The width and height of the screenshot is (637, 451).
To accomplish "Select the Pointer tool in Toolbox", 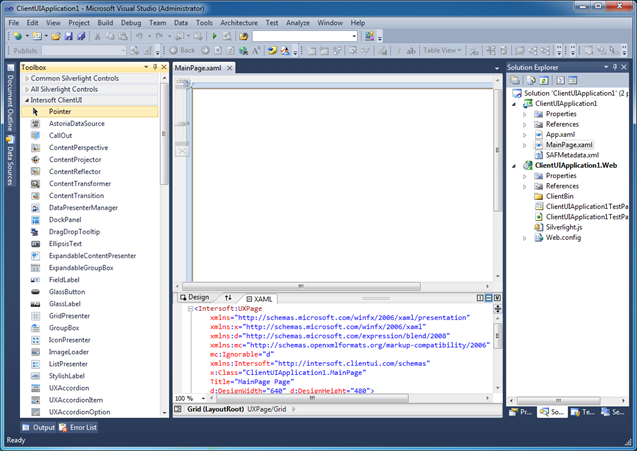I will click(x=89, y=111).
